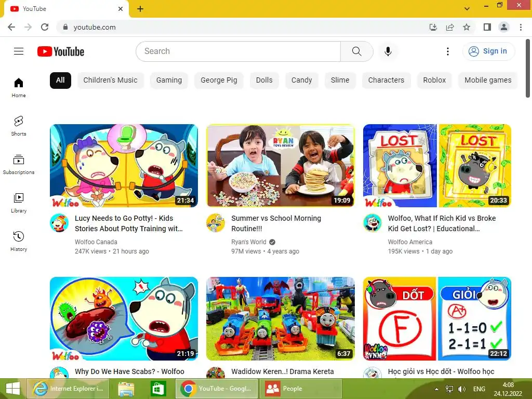
Task: Select Characters filter chip
Action: pos(386,81)
